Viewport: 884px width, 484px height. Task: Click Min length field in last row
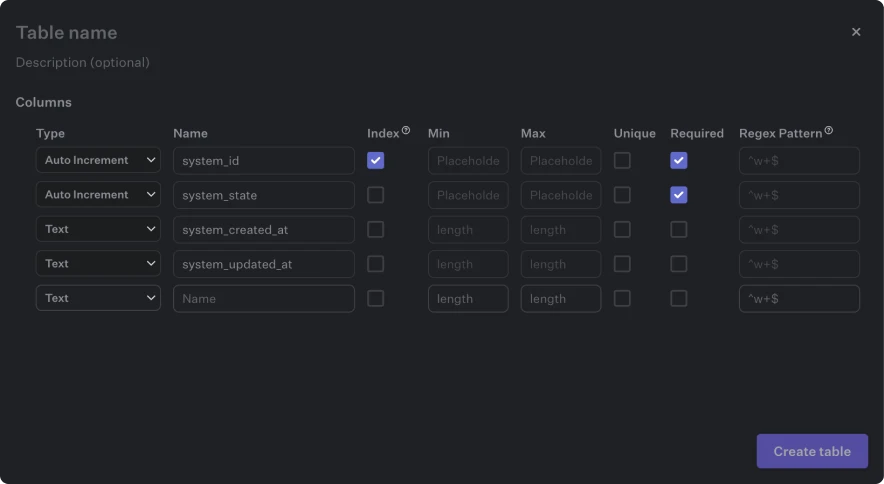(x=468, y=299)
